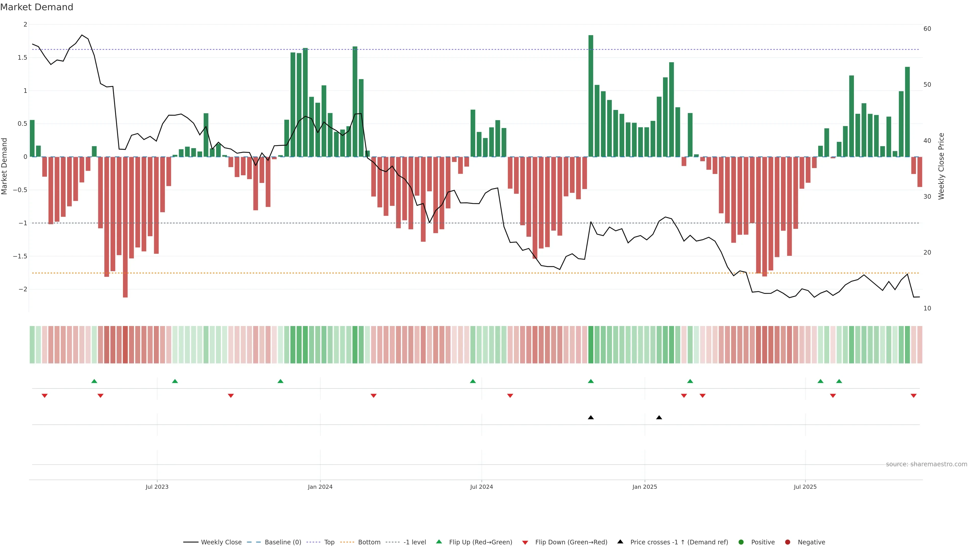Image resolution: width=980 pixels, height=551 pixels.
Task: Click the Negative red circle legend icon
Action: [788, 542]
